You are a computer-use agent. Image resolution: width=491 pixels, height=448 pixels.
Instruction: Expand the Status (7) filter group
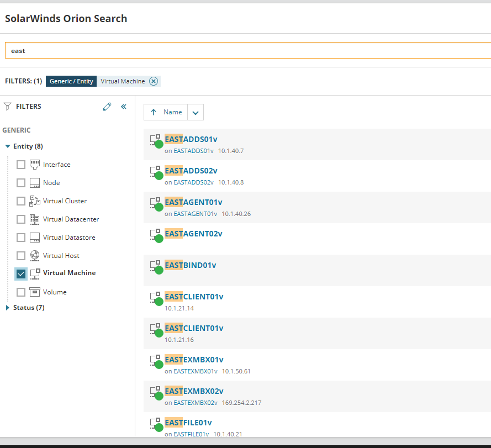pyautogui.click(x=8, y=308)
